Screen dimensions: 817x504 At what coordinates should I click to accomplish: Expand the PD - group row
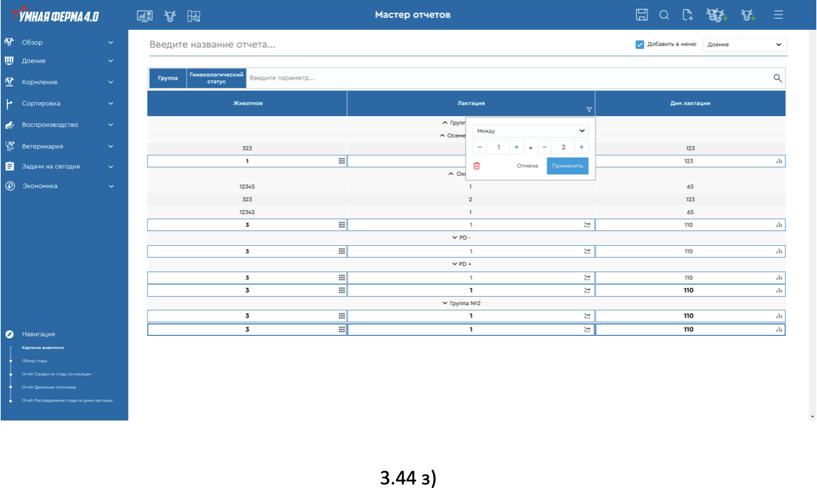(455, 237)
